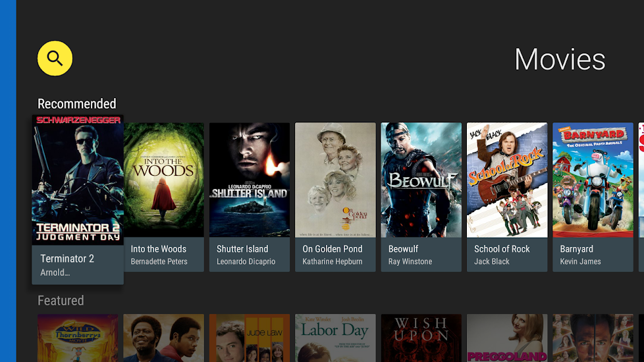Image resolution: width=644 pixels, height=362 pixels.
Task: Click the yellow search orb icon
Action: click(x=55, y=59)
